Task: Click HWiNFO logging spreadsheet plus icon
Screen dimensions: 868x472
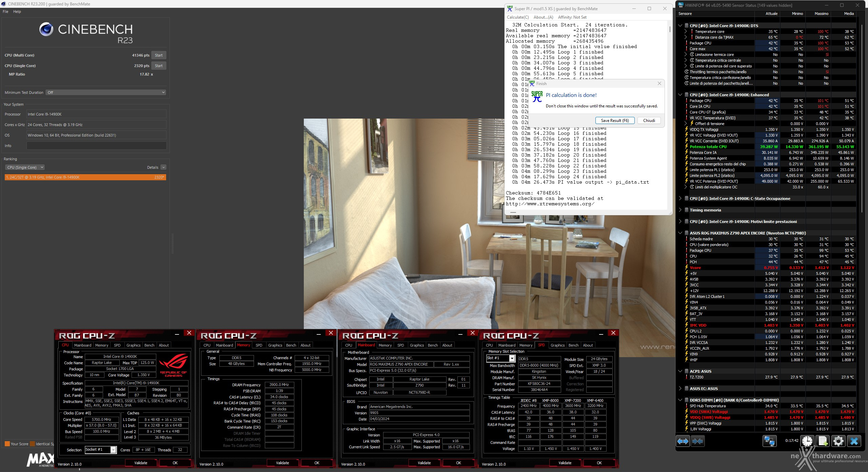Action: point(823,441)
